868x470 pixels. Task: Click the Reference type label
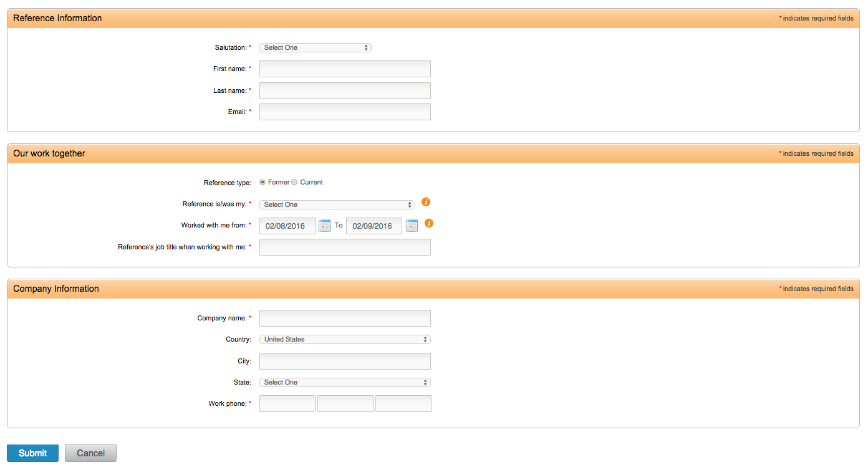(228, 183)
